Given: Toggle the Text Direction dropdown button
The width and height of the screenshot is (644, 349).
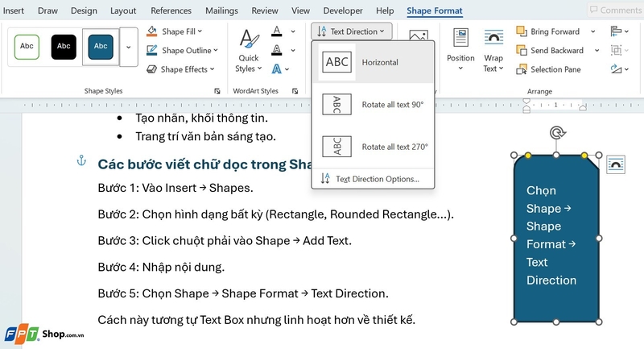Looking at the screenshot, I should [x=352, y=31].
